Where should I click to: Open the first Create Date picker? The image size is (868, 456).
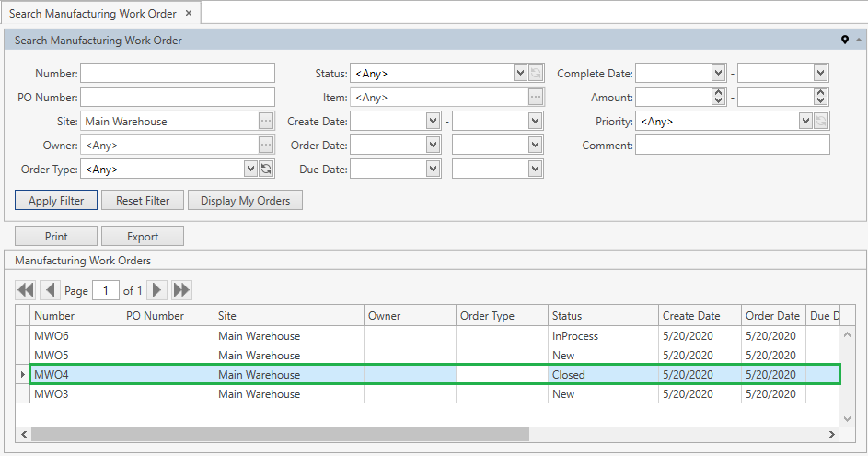(x=434, y=121)
